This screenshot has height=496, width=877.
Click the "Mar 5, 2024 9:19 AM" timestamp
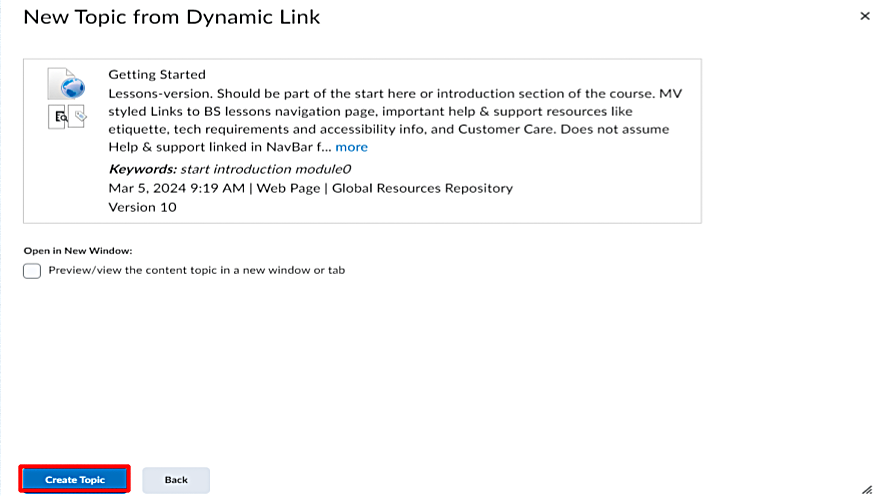[177, 188]
